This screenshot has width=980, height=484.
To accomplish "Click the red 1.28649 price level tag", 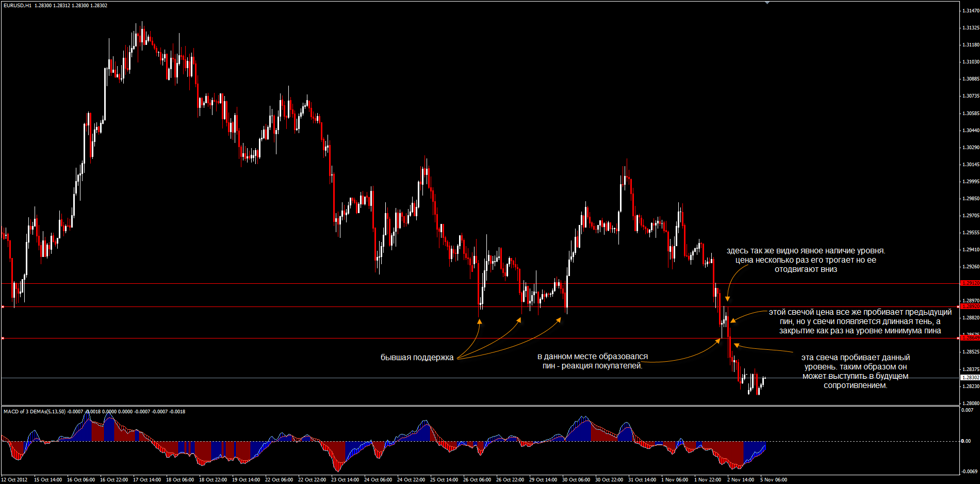I will pyautogui.click(x=970, y=338).
